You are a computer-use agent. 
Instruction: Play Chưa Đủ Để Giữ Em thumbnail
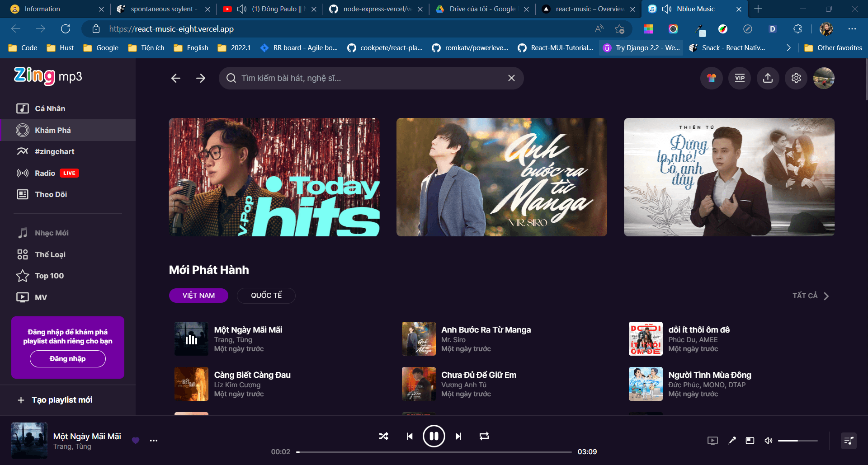click(x=419, y=384)
